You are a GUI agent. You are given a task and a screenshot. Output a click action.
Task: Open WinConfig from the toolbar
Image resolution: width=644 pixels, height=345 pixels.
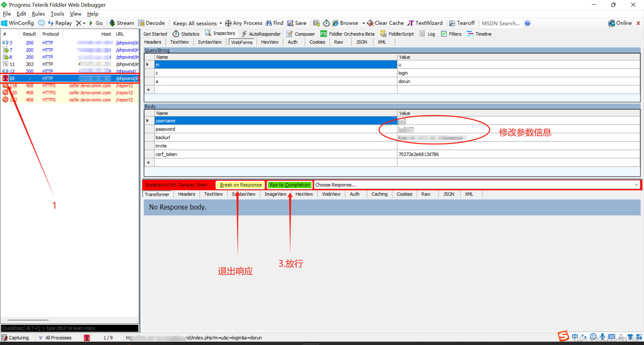pos(17,23)
